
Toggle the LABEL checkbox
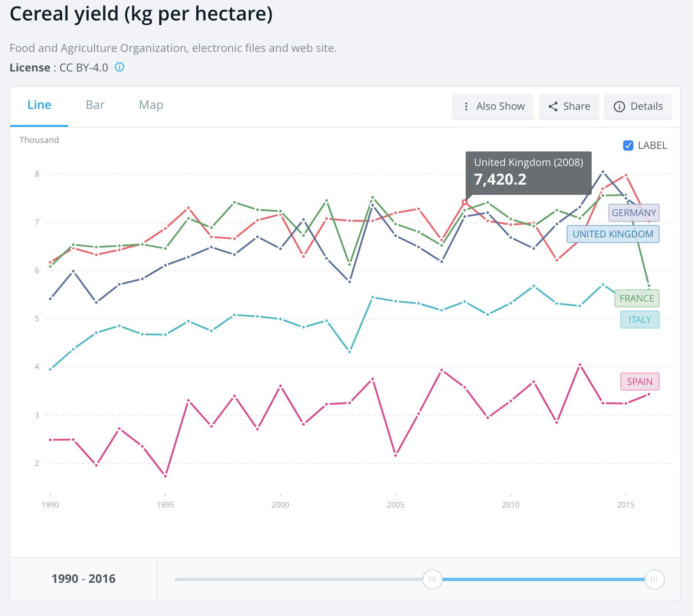[x=628, y=145]
